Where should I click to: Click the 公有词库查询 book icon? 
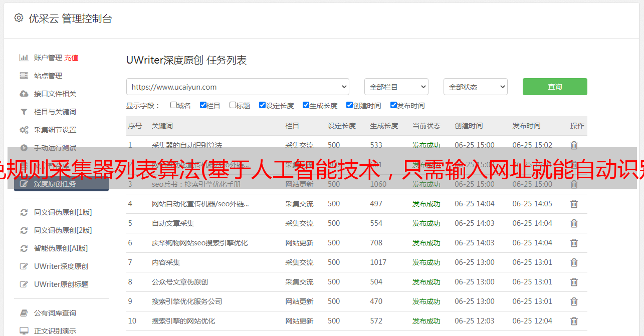(24, 313)
